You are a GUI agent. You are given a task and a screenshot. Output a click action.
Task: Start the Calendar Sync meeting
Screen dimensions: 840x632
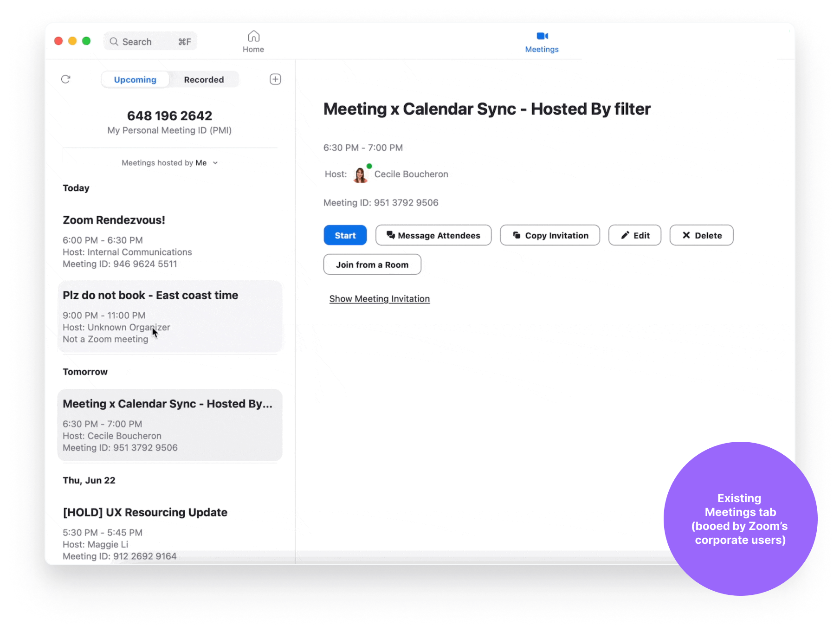[345, 236]
